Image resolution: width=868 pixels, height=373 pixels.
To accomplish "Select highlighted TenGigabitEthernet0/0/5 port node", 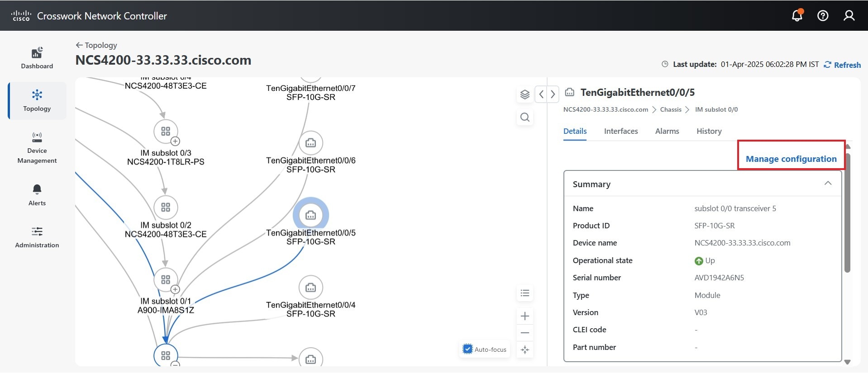I will pyautogui.click(x=310, y=215).
